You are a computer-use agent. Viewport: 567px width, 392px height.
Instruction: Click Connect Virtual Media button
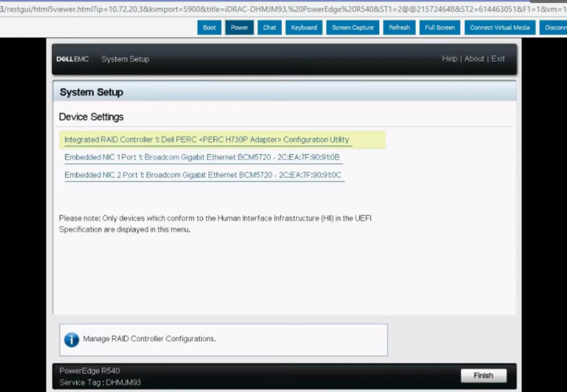click(500, 27)
